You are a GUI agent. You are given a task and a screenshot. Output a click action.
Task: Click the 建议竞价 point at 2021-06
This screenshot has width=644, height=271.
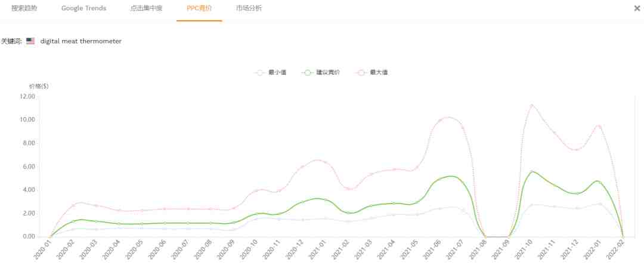(439, 179)
